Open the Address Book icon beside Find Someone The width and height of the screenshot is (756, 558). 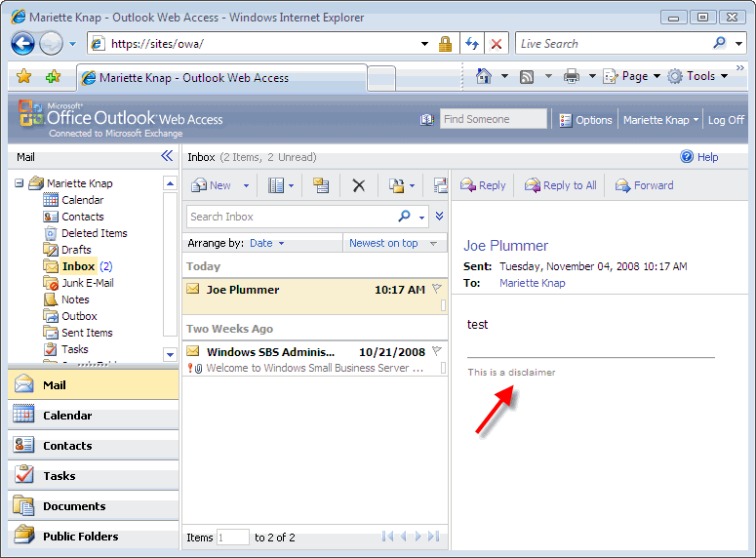[426, 120]
